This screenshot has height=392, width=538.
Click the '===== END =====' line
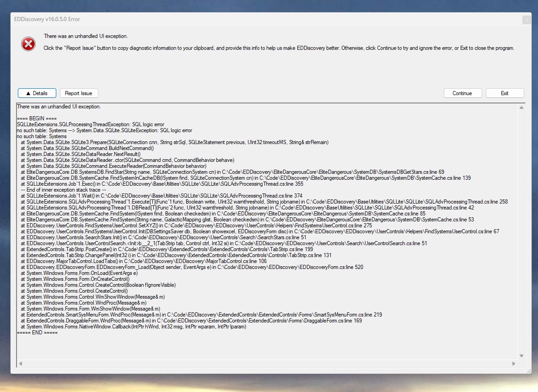coord(38,333)
